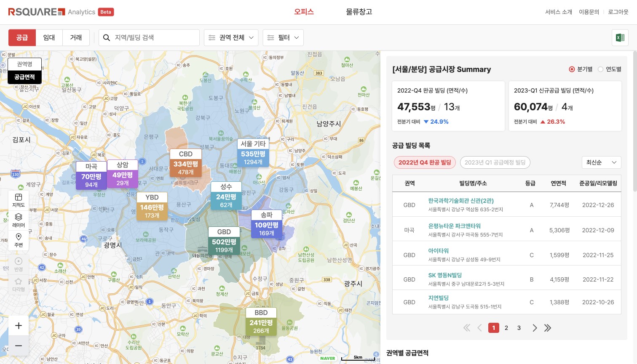The width and height of the screenshot is (637, 364).
Task: Switch to the 임대 tab
Action: [x=49, y=38]
